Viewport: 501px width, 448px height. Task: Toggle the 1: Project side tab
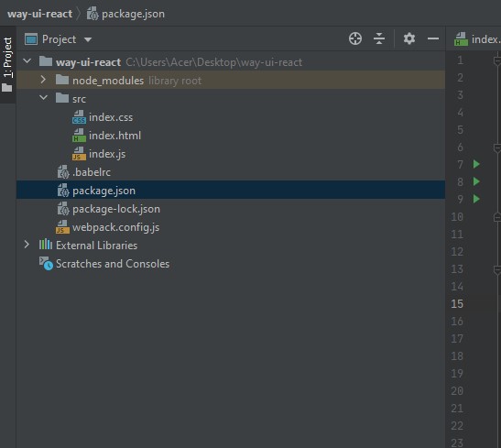pos(7,65)
